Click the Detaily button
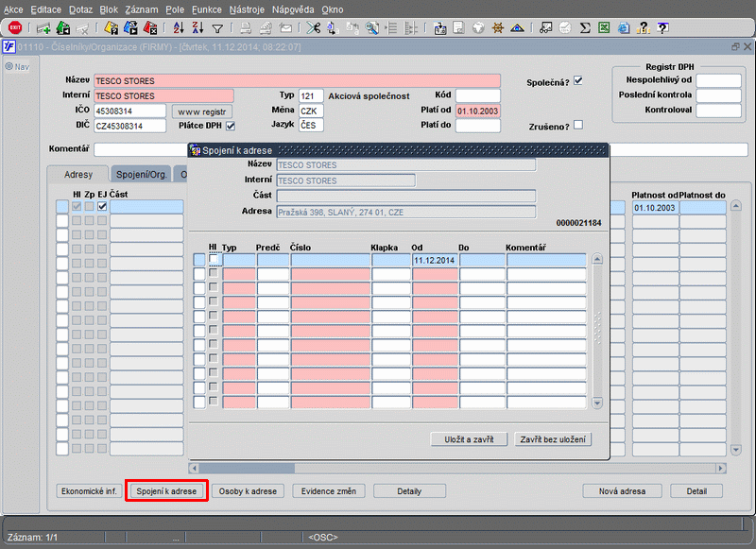 (409, 491)
